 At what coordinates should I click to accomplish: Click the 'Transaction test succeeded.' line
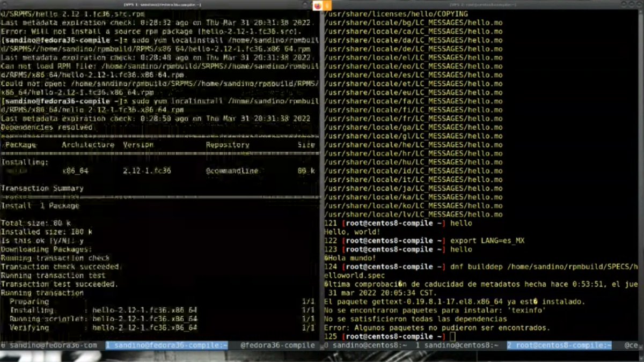59,284
